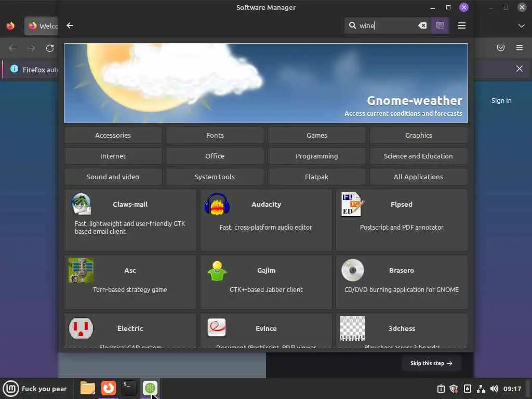Screen dimensions: 532x399
Task: Select 'Turn-based strategy game' description
Action: tap(130, 290)
